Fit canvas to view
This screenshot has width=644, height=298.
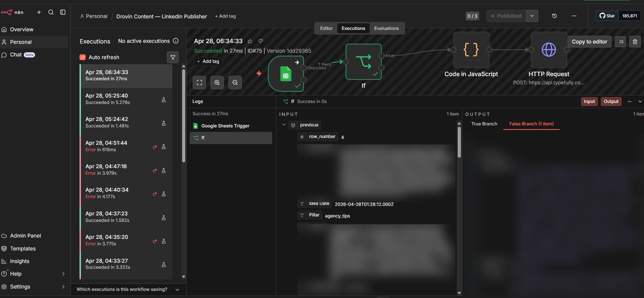[x=199, y=83]
